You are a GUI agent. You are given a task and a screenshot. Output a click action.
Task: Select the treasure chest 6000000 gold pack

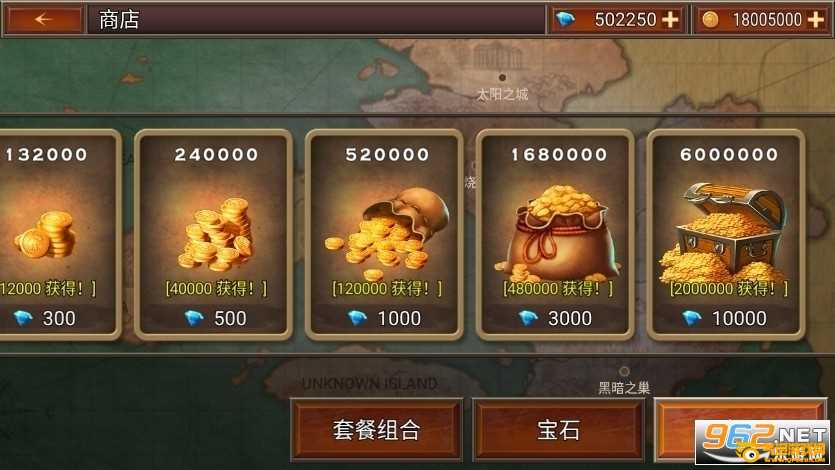(725, 235)
